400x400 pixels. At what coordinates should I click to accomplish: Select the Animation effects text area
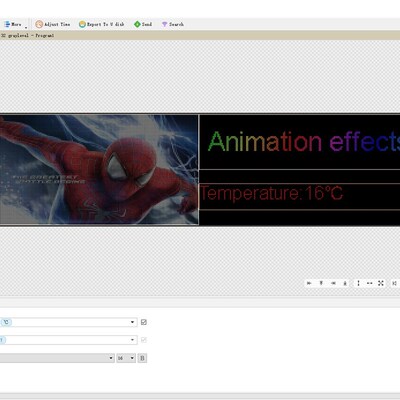299,142
